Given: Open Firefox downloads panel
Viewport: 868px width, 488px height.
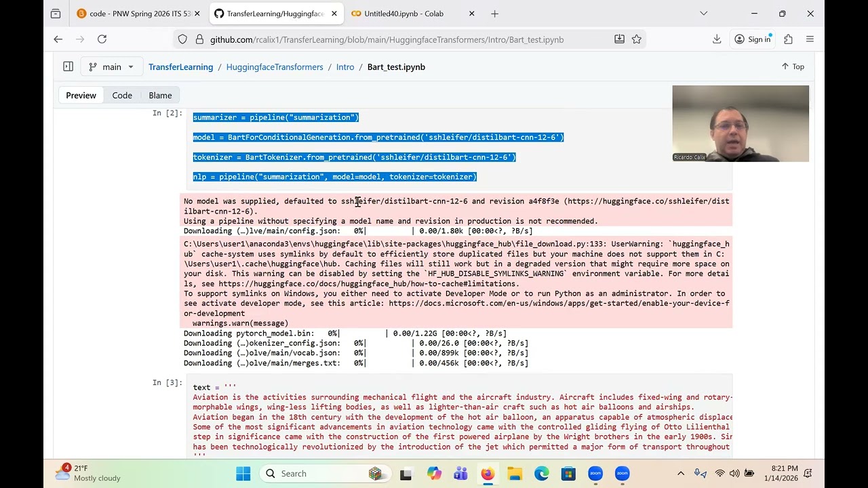Looking at the screenshot, I should point(717,39).
